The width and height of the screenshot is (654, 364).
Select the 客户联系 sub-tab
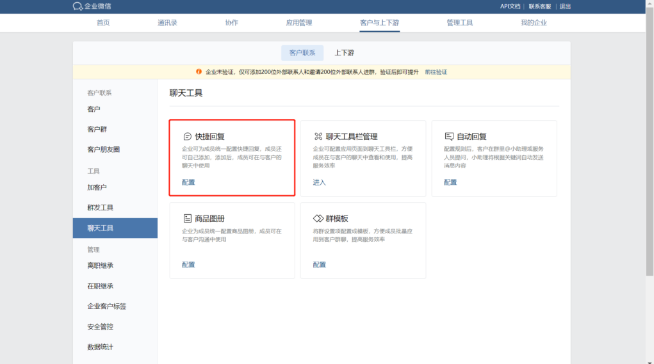[x=302, y=53]
